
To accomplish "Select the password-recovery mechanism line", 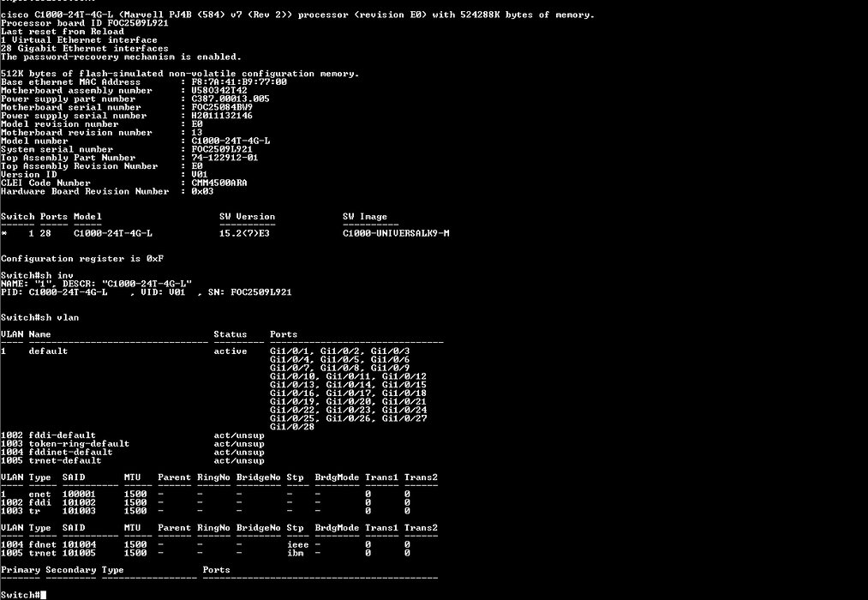I will 121,57.
